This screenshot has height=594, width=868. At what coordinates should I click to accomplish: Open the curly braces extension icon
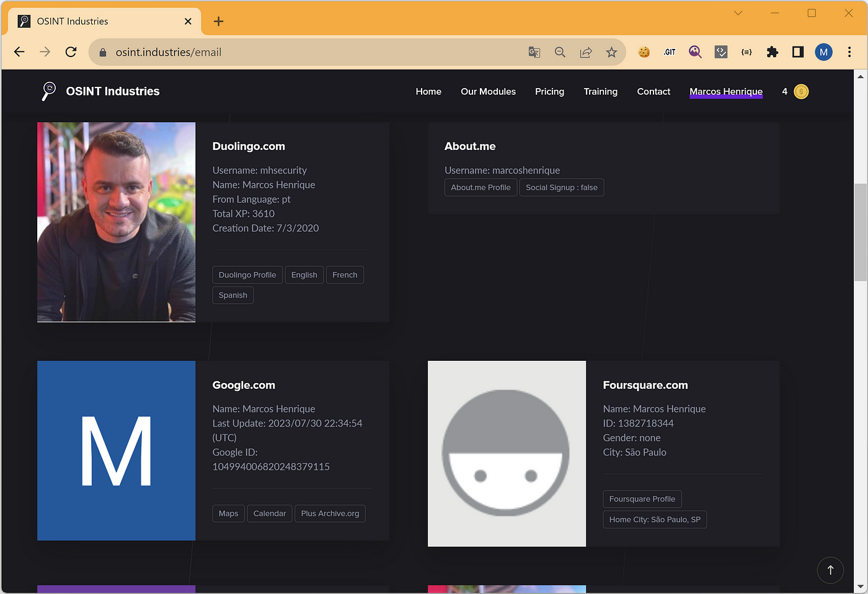(746, 52)
